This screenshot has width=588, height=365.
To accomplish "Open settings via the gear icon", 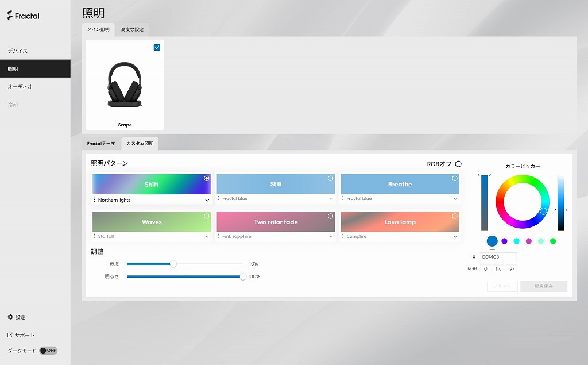I will pos(10,317).
